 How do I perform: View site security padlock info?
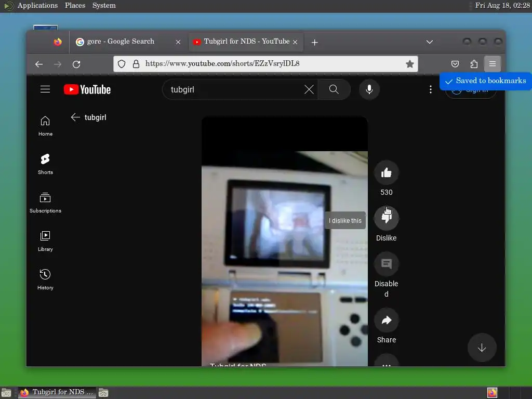[136, 64]
